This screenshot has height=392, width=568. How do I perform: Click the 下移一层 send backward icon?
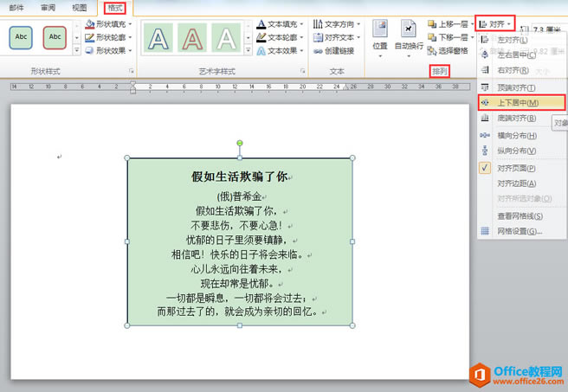click(x=432, y=37)
